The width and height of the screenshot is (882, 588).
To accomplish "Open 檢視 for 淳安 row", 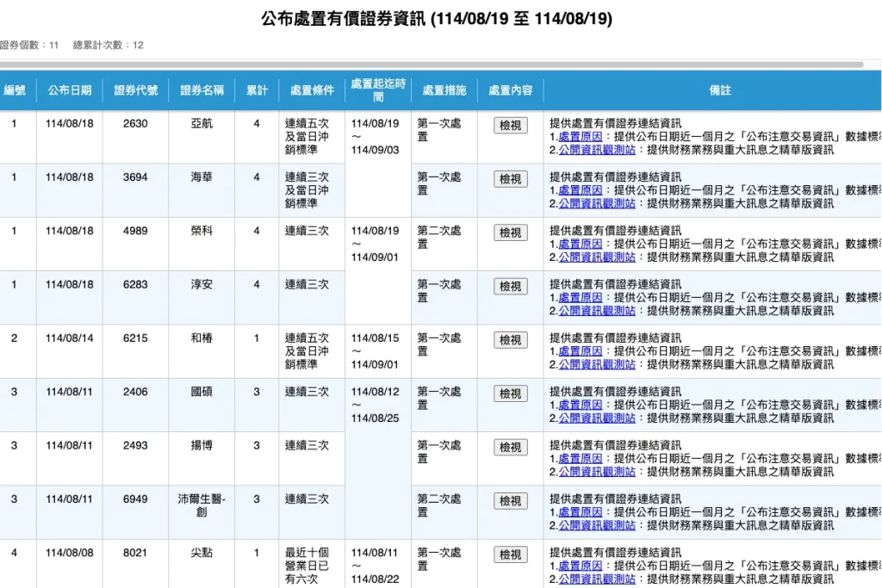I will [510, 286].
